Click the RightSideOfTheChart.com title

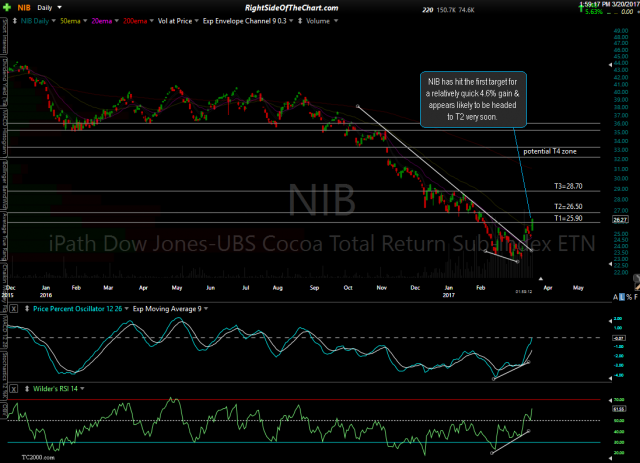tap(291, 8)
